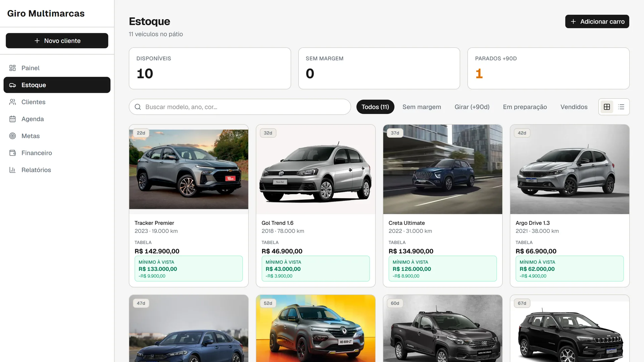Go to the Agenda page
Viewport: 644px width, 362px height.
57,119
